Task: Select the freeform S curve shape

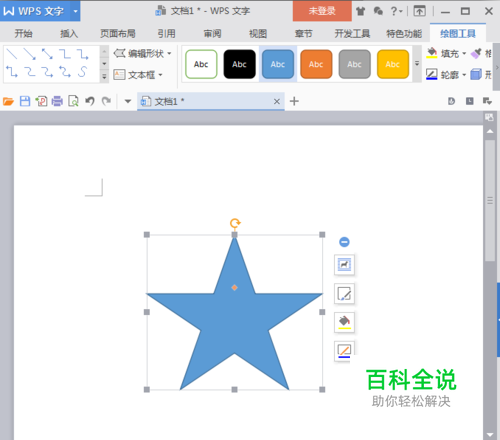Action: click(83, 71)
